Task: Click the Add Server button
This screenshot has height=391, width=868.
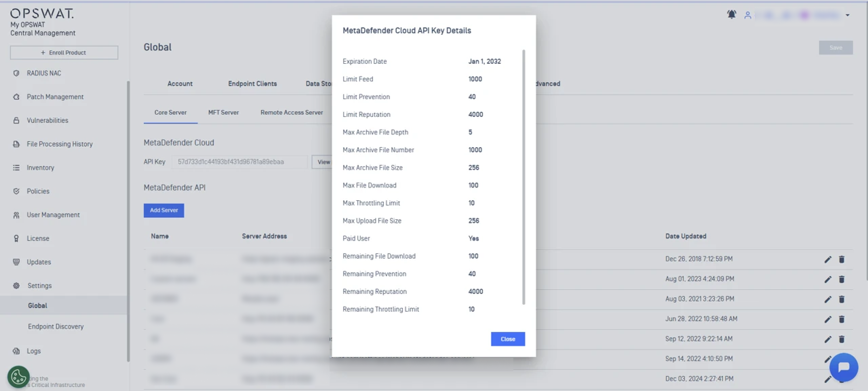Action: (164, 210)
